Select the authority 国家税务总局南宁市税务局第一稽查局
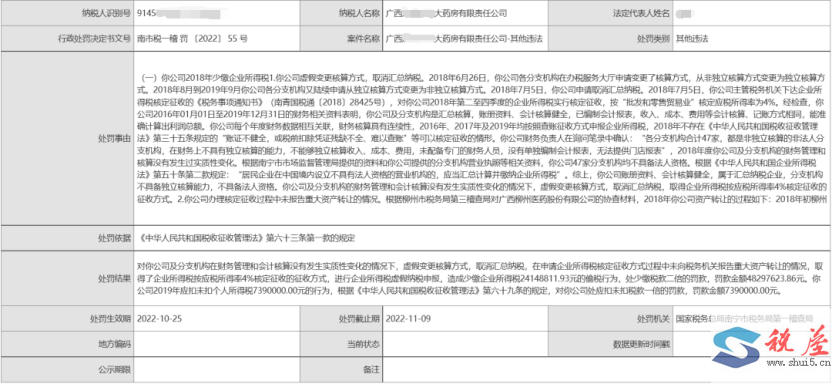Viewport: 832px width, 384px height. pos(744,319)
